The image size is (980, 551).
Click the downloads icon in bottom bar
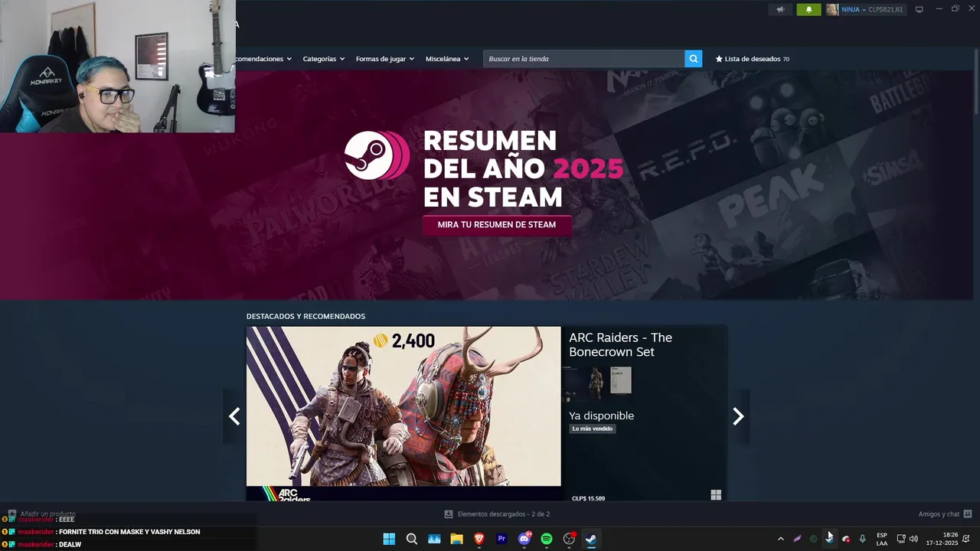click(x=449, y=514)
